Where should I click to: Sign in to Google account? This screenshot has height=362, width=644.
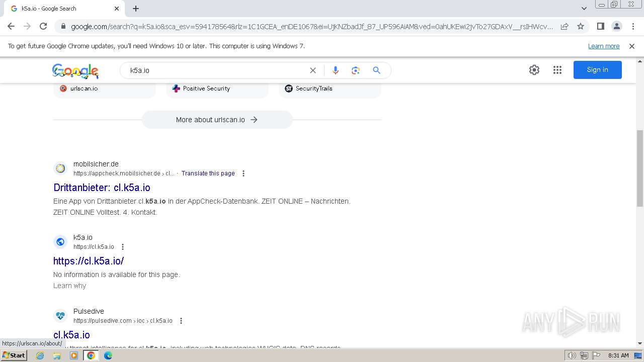[x=597, y=70]
